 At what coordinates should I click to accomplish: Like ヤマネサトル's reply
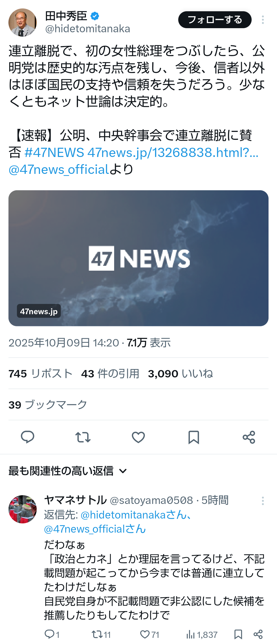tap(150, 635)
